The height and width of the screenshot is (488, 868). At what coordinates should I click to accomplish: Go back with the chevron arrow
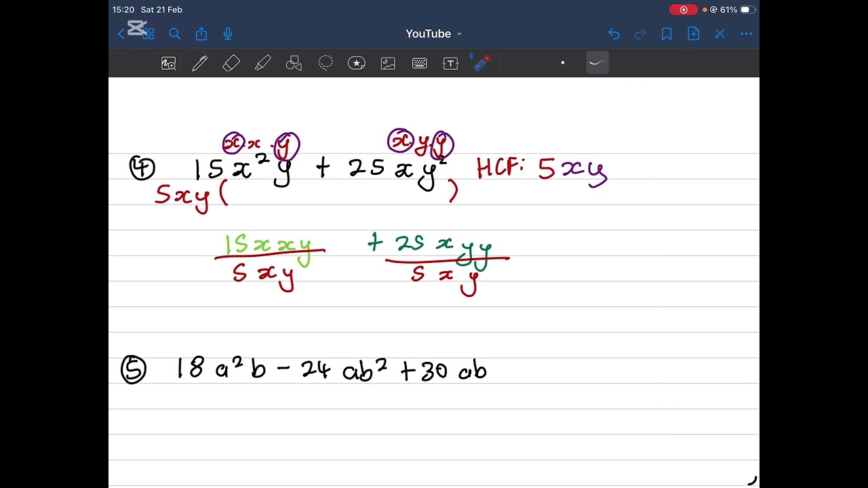click(x=121, y=34)
